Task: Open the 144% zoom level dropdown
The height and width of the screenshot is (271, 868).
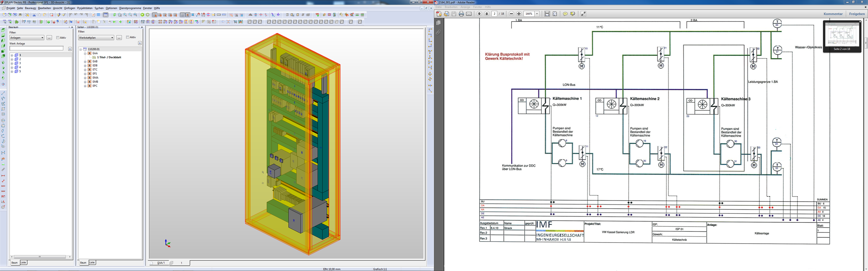Action: click(x=537, y=14)
